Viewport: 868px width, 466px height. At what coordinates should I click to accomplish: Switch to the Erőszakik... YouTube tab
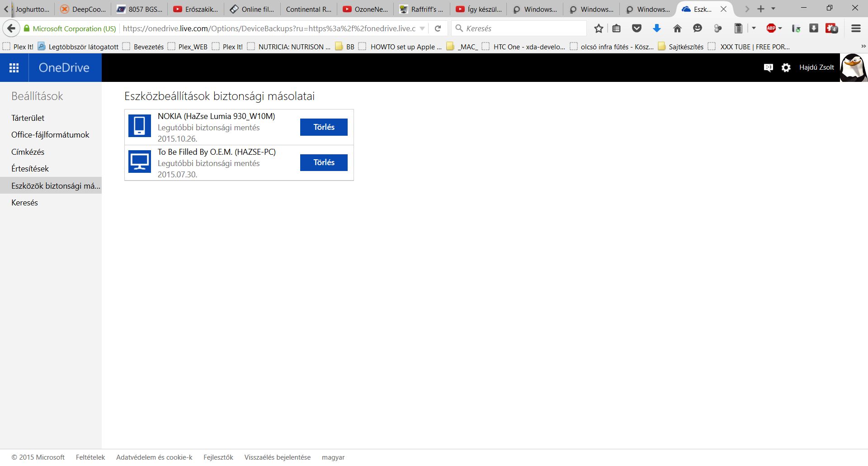point(196,9)
